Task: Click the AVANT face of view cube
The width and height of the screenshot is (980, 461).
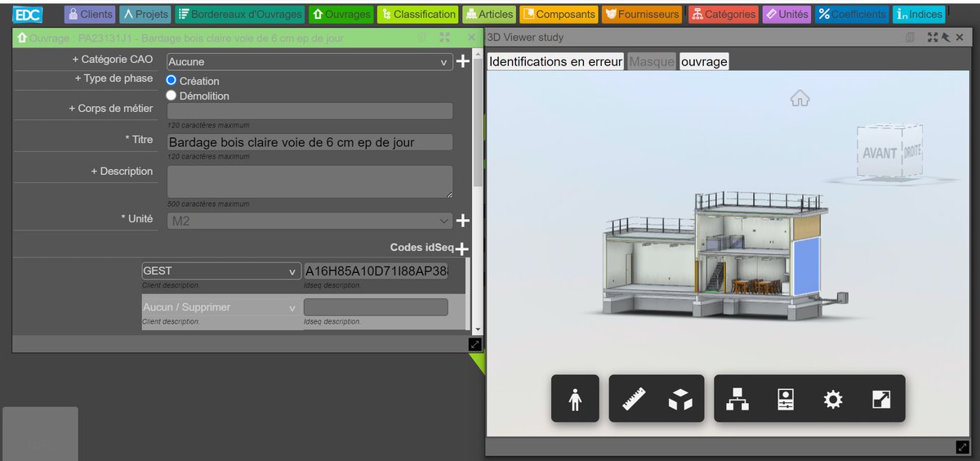Action: click(880, 153)
